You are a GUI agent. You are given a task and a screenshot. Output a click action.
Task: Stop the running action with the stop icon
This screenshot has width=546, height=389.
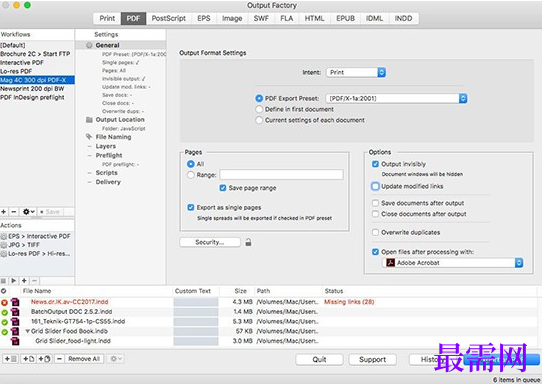pos(3,281)
